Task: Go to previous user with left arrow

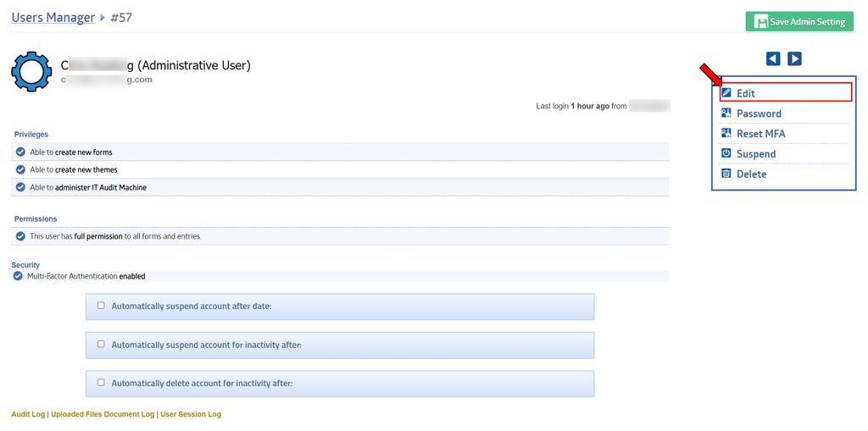Action: (x=773, y=58)
